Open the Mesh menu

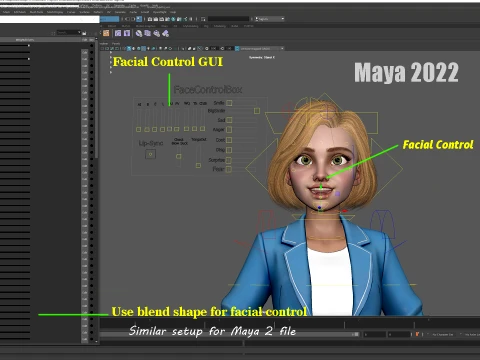coord(6,12)
